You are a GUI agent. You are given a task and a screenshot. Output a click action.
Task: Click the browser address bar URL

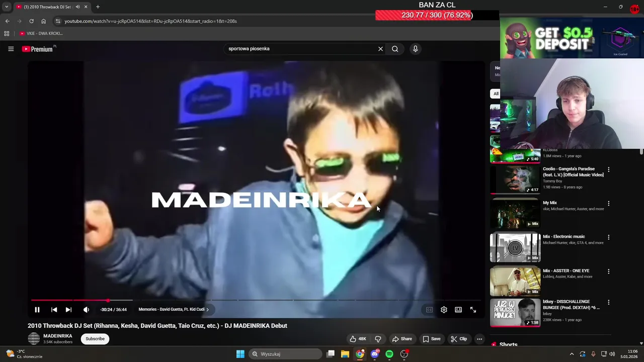150,21
